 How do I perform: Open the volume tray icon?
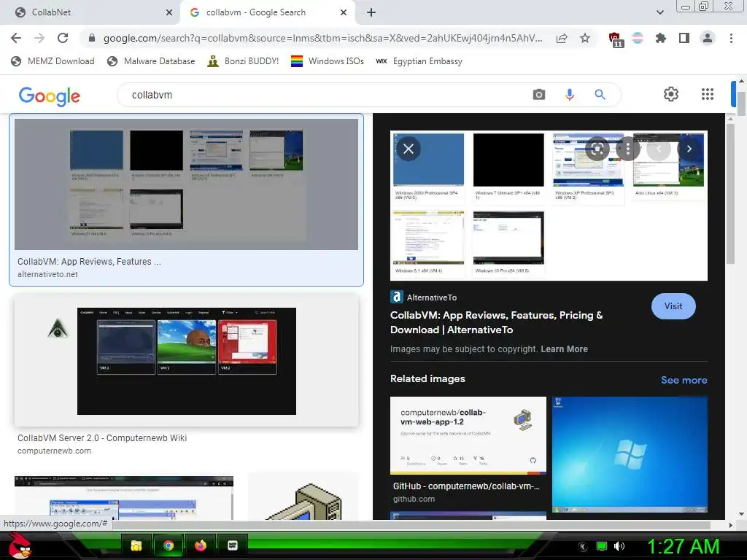619,546
